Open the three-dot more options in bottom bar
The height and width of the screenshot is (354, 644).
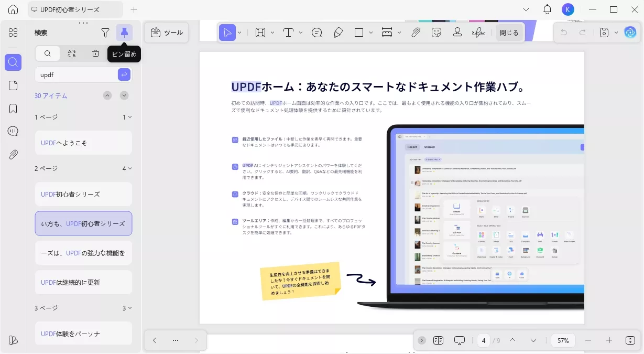(x=176, y=340)
